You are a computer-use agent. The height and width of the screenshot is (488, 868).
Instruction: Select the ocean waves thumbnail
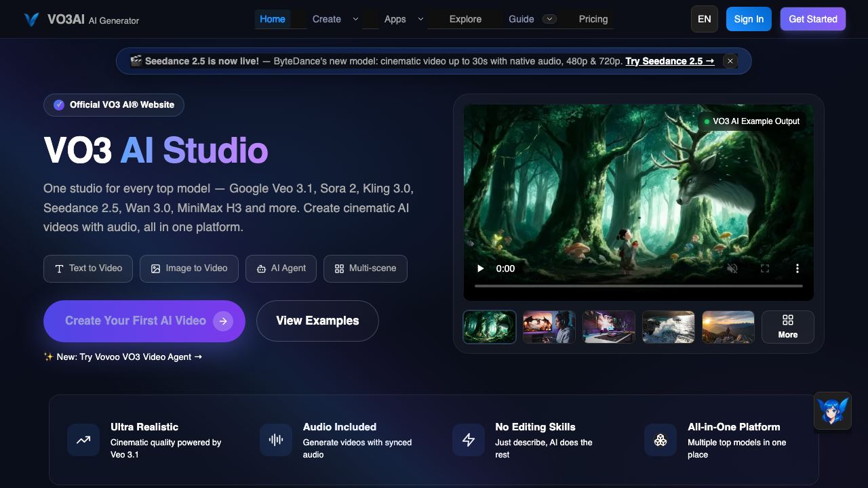pyautogui.click(x=669, y=327)
